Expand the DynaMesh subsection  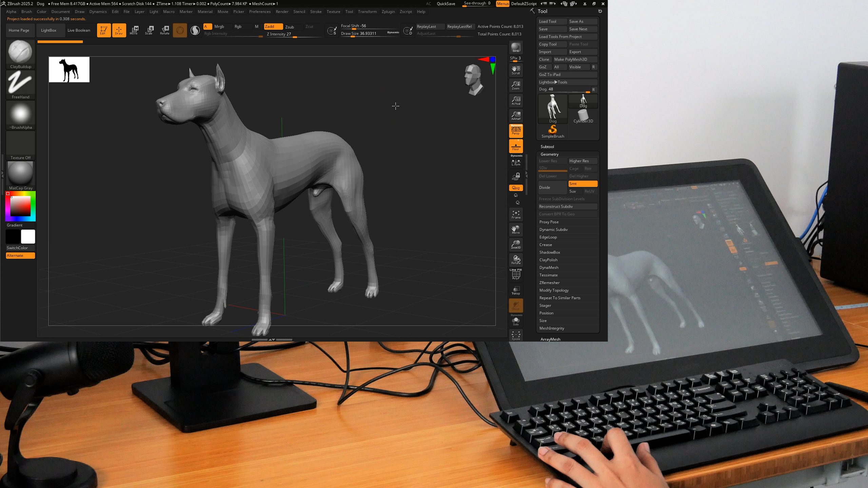[549, 267]
